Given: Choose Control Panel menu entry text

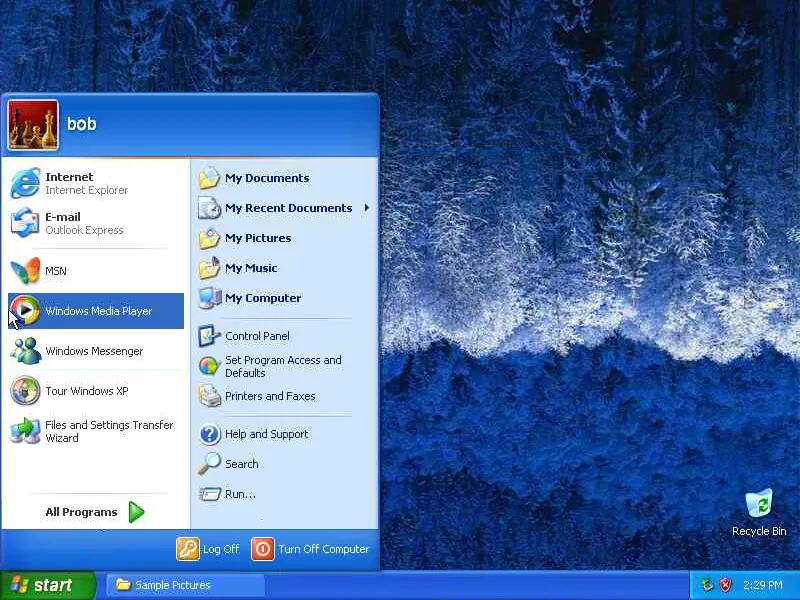Looking at the screenshot, I should pos(257,336).
